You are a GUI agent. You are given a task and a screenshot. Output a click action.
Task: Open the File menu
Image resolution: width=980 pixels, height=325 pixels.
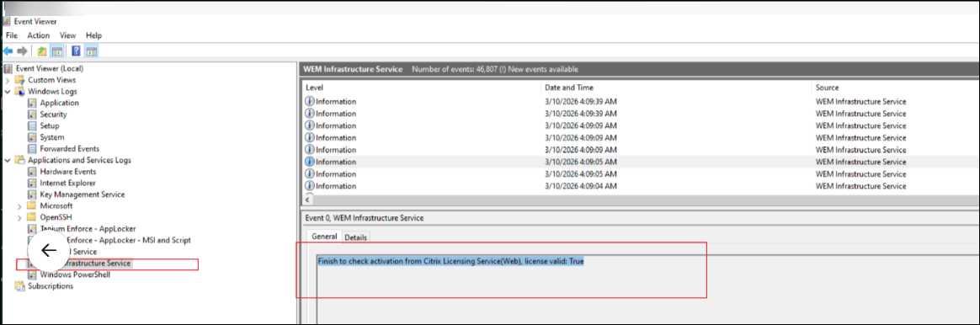(11, 35)
